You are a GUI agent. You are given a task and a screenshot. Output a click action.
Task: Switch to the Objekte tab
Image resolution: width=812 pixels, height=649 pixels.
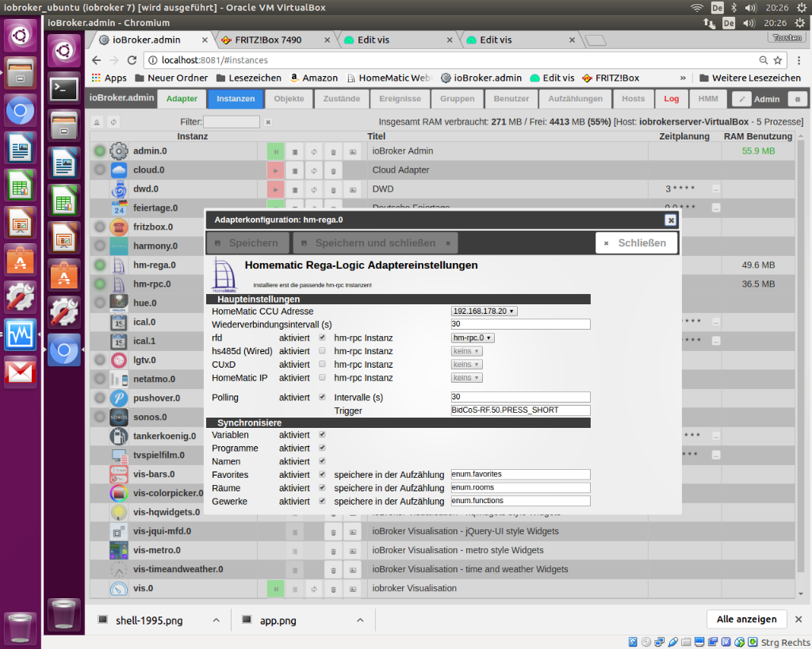pos(289,99)
